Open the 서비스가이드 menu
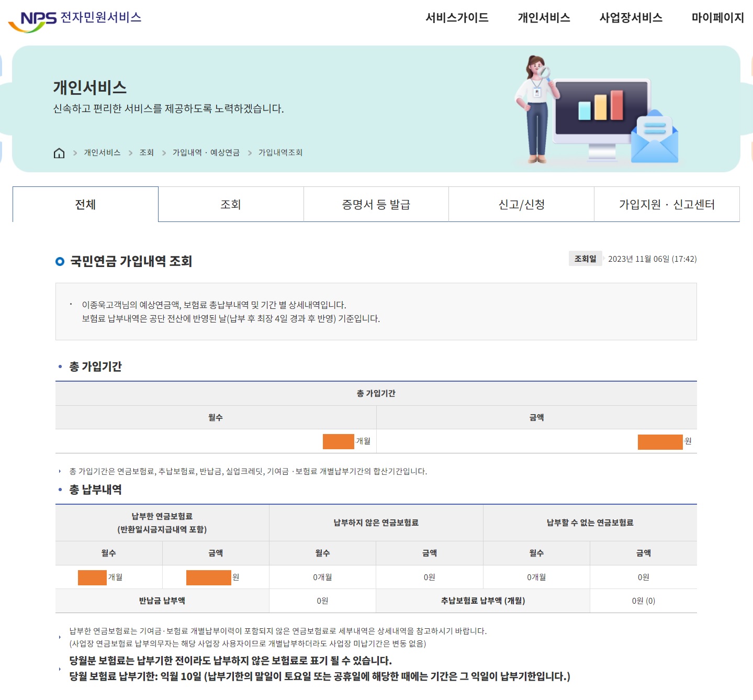This screenshot has width=753, height=700. (458, 17)
